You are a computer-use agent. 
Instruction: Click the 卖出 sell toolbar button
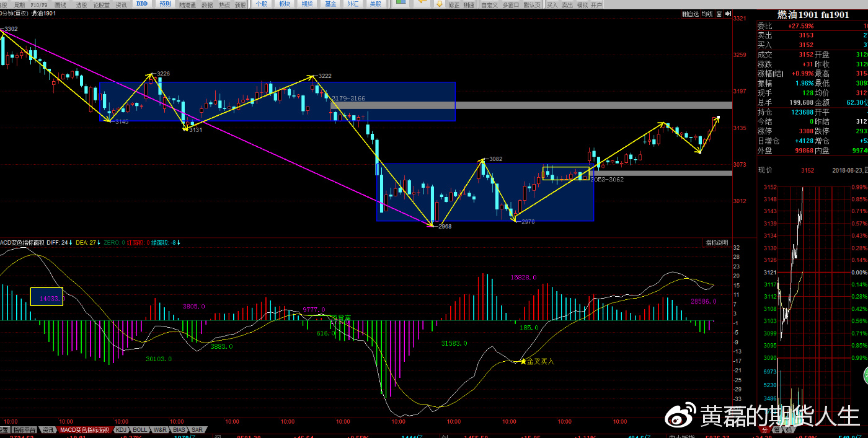[x=567, y=5]
